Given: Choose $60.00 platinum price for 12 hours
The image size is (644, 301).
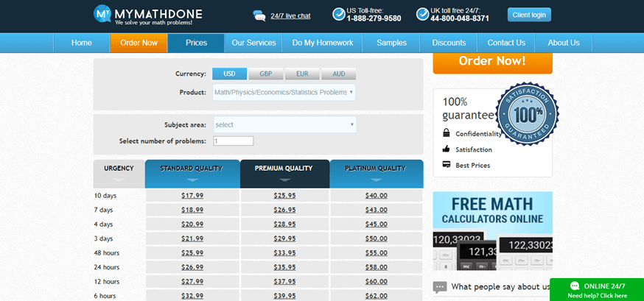Looking at the screenshot, I should [x=377, y=282].
